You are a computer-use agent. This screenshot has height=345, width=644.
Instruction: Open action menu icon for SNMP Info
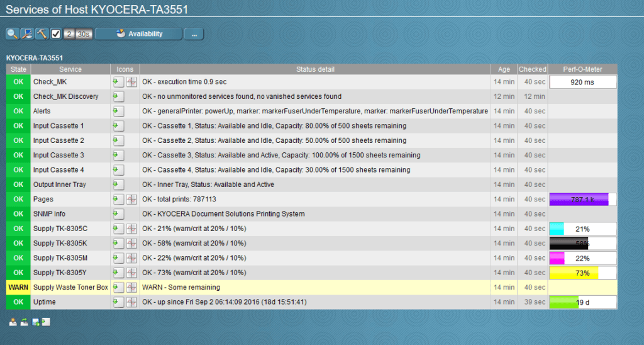(118, 214)
